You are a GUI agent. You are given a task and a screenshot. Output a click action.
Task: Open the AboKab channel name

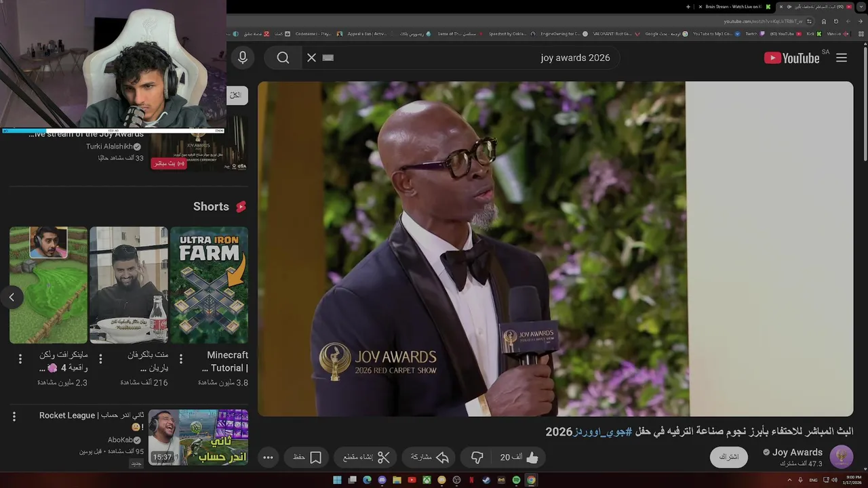tap(121, 440)
